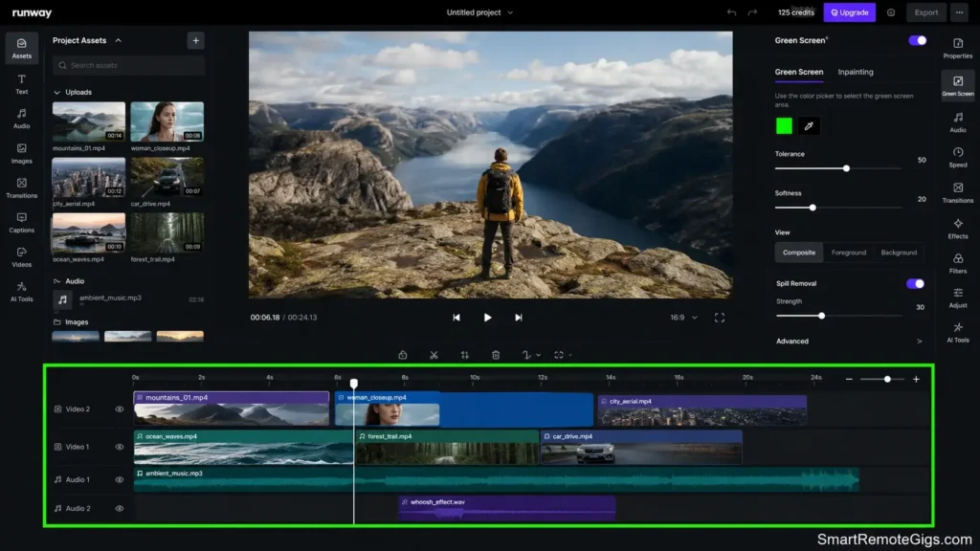980x551 pixels.
Task: Open Untitled project dropdown
Action: pos(479,12)
